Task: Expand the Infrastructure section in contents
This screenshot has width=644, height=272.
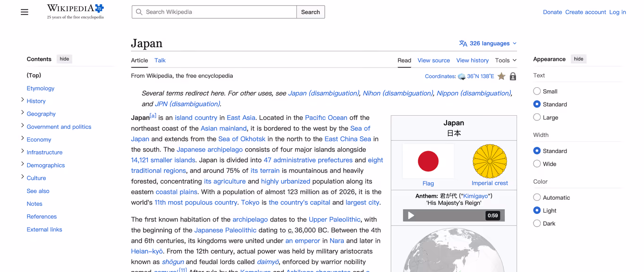Action: tap(23, 151)
